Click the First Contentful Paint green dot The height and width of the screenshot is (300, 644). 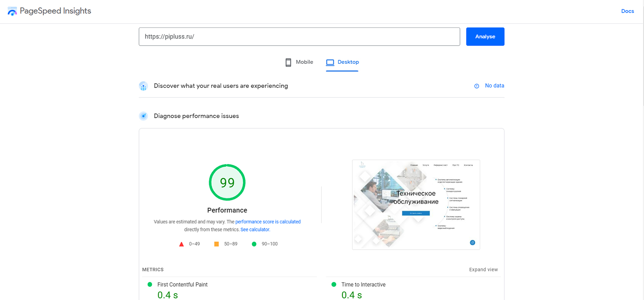click(150, 285)
